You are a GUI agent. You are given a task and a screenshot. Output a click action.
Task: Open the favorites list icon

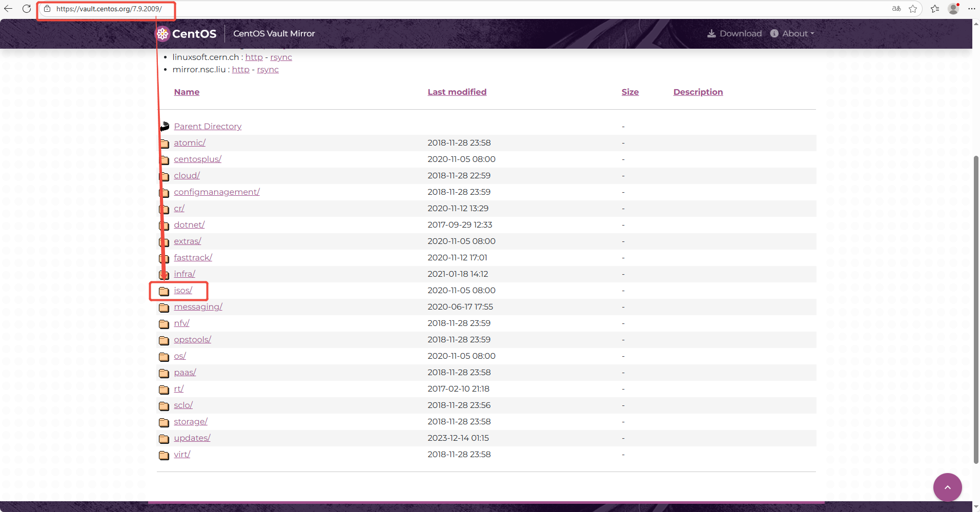tap(935, 9)
